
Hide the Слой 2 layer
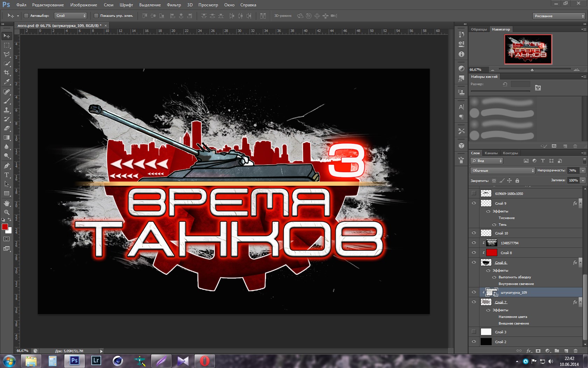tap(474, 341)
